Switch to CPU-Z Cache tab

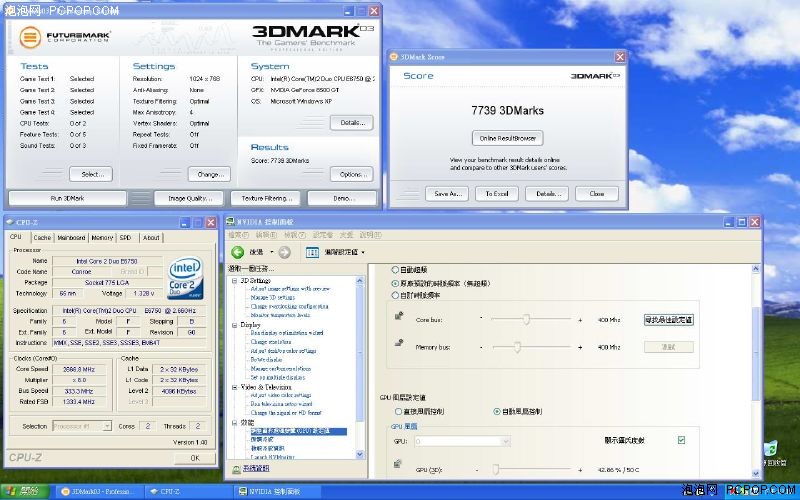coord(42,238)
